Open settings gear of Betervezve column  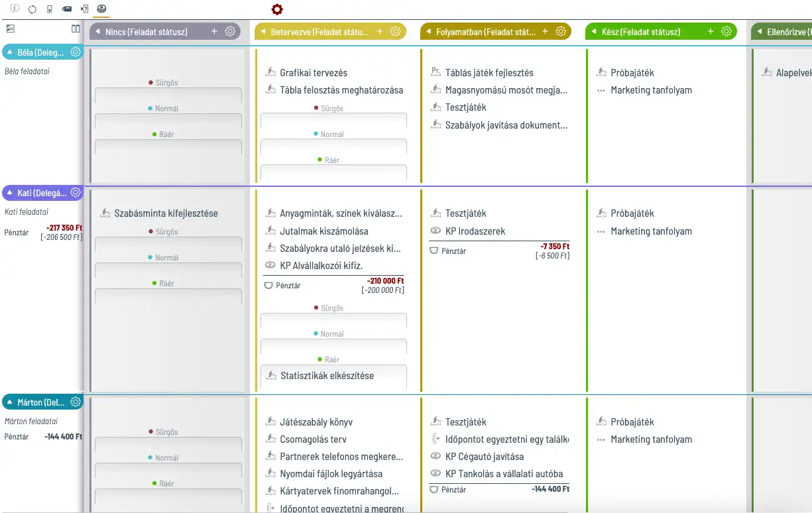pyautogui.click(x=396, y=31)
